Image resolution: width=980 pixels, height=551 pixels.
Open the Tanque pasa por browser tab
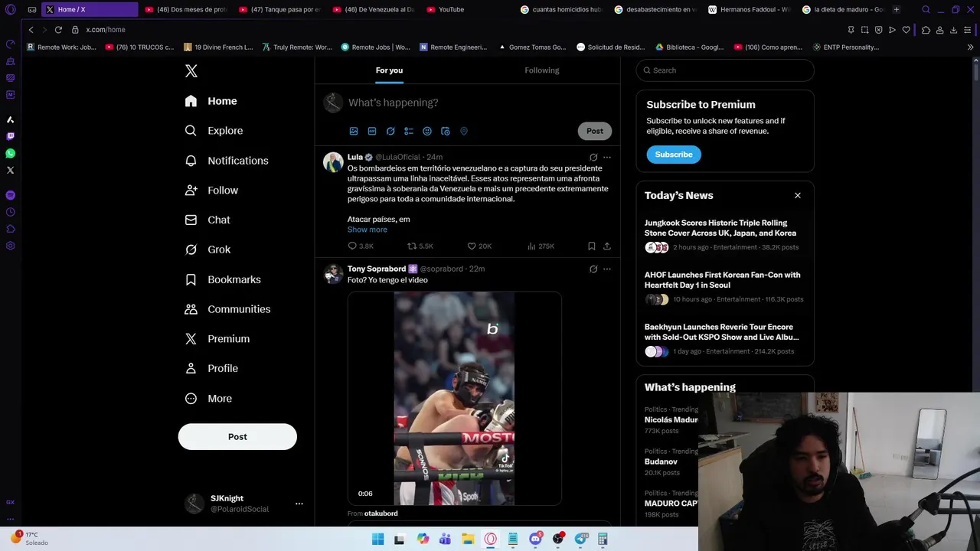[279, 10]
